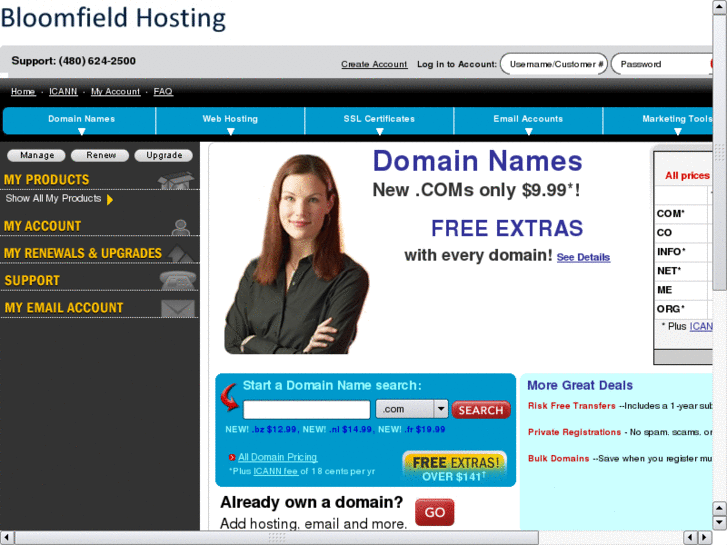The width and height of the screenshot is (727, 545).
Task: Open the Domain Names tab
Action: click(x=79, y=121)
